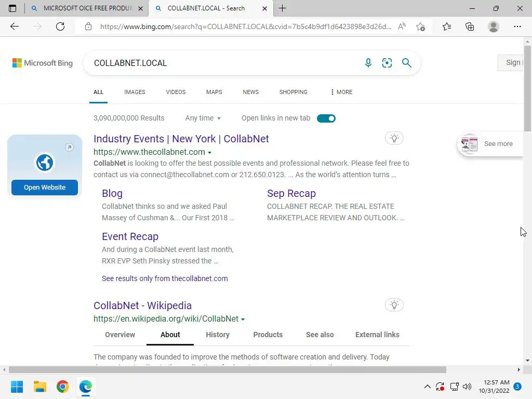The image size is (532, 399).
Task: Open Collections icon in toolbar
Action: 470,26
